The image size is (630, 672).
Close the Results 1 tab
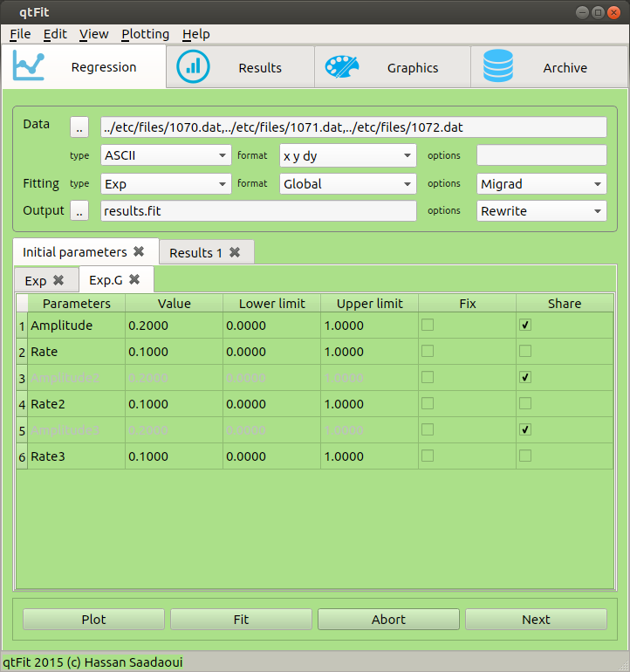[x=235, y=252]
